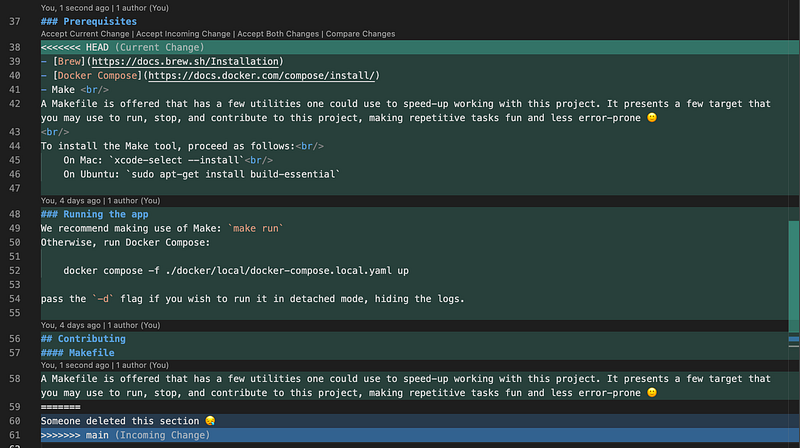
Task: Click the blame annotation above Running the app
Action: 100,201
